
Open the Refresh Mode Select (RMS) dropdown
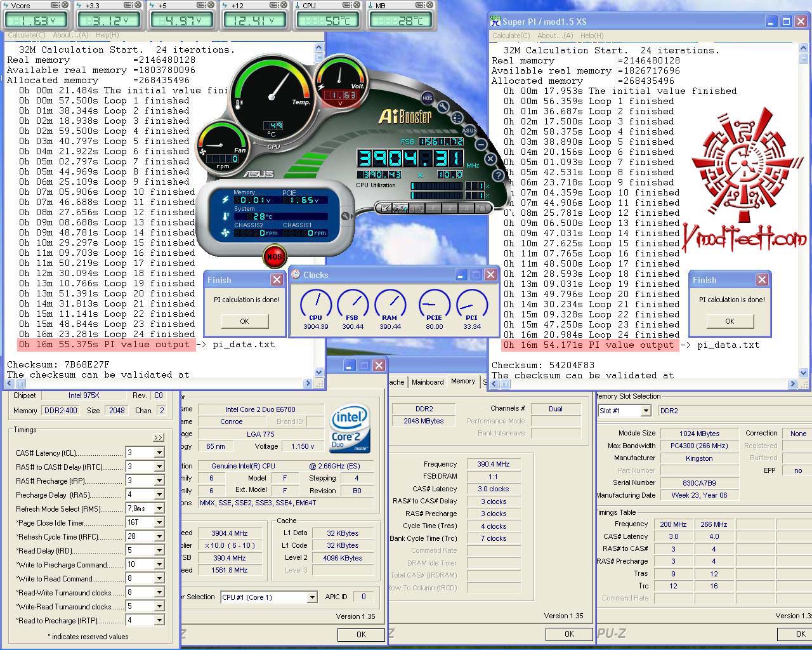click(x=159, y=508)
